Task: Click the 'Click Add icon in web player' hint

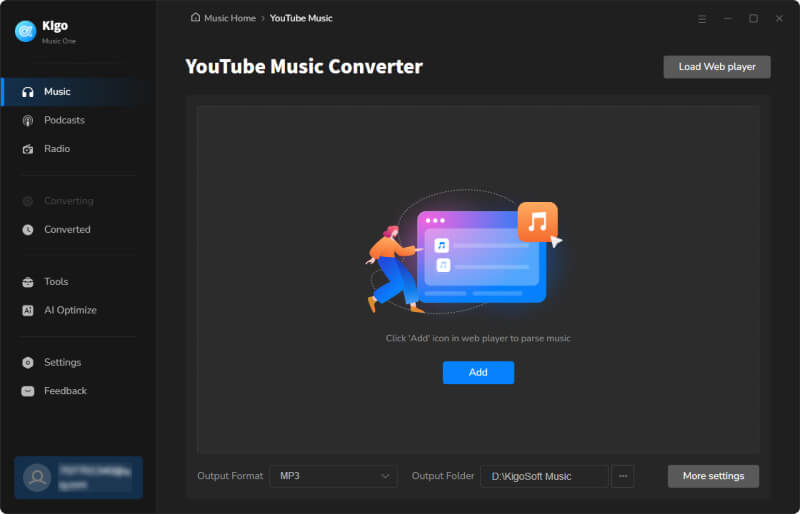Action: [478, 338]
